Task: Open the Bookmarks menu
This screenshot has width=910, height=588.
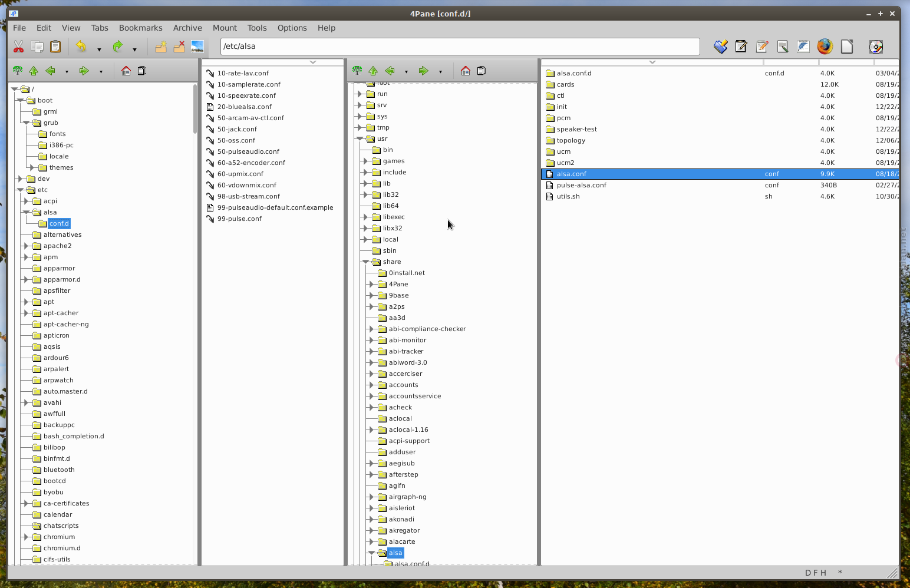Action: click(x=140, y=28)
